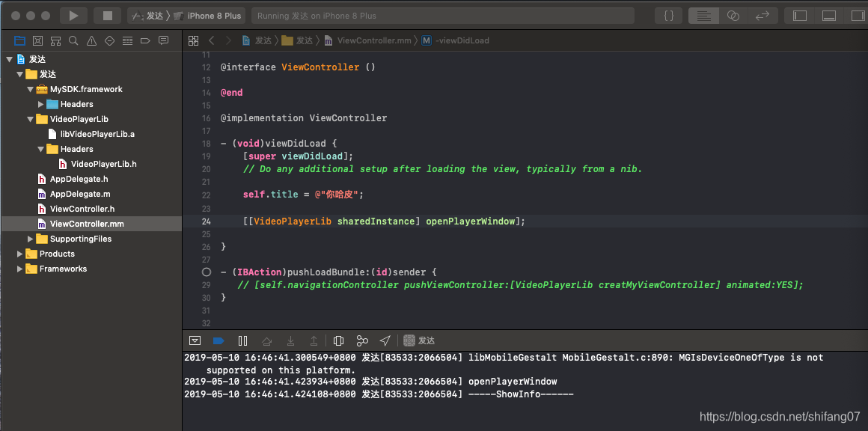Select ViewController.mm in navigator
Screen dimensions: 868x431
pyautogui.click(x=80, y=224)
